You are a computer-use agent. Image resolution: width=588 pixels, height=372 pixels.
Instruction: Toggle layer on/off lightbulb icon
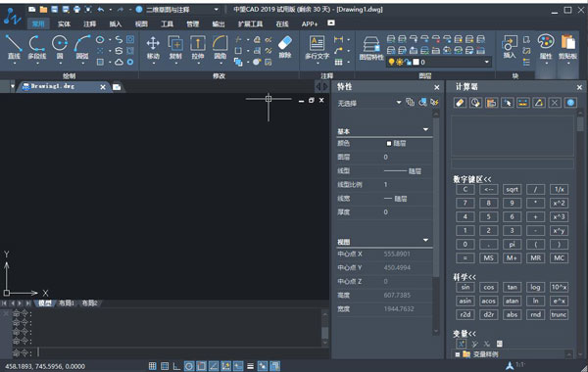391,63
